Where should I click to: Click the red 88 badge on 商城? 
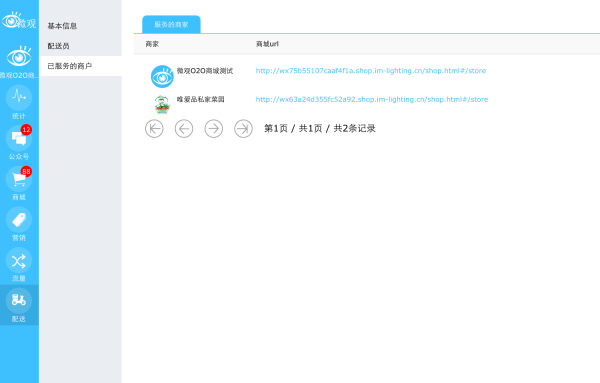point(26,171)
